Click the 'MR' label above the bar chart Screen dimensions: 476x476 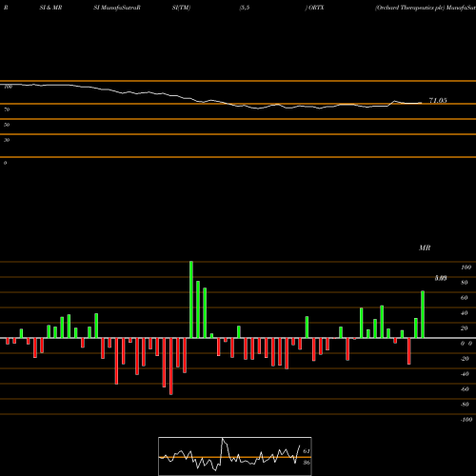(425, 248)
